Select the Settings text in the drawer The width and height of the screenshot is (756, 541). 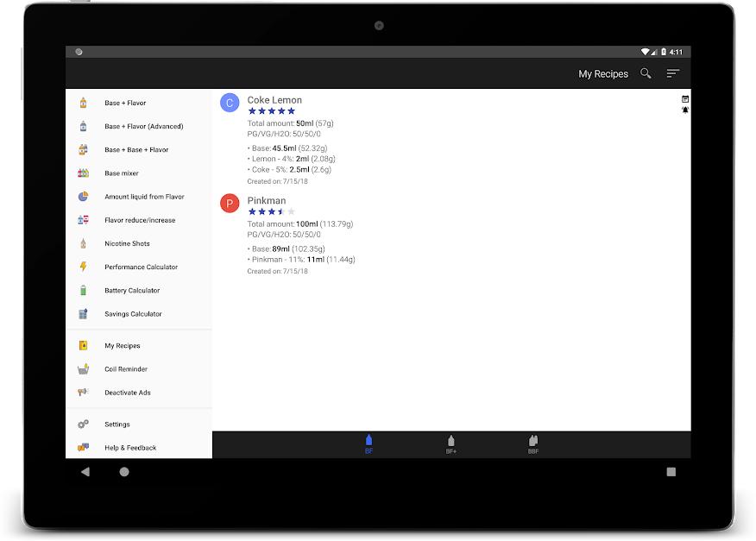117,425
